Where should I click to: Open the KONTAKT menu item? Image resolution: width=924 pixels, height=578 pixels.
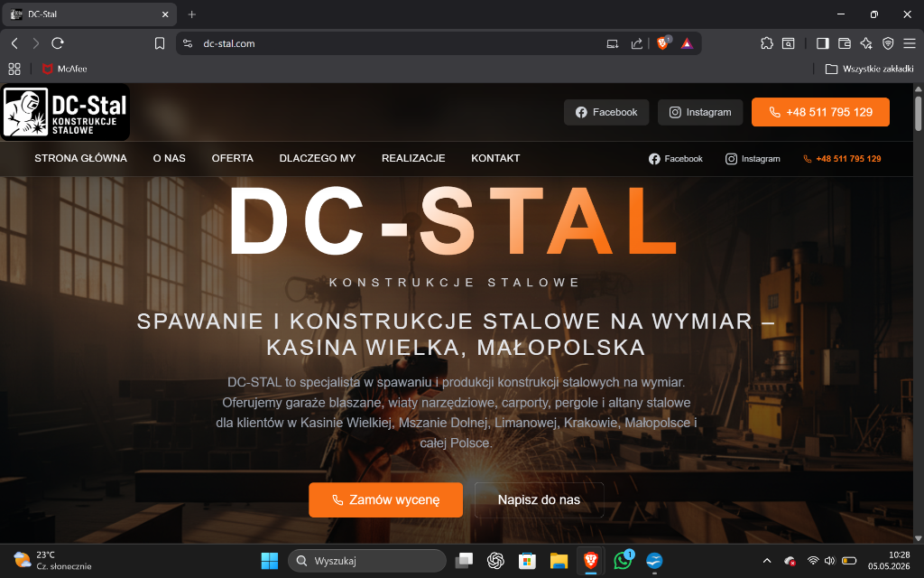point(495,158)
